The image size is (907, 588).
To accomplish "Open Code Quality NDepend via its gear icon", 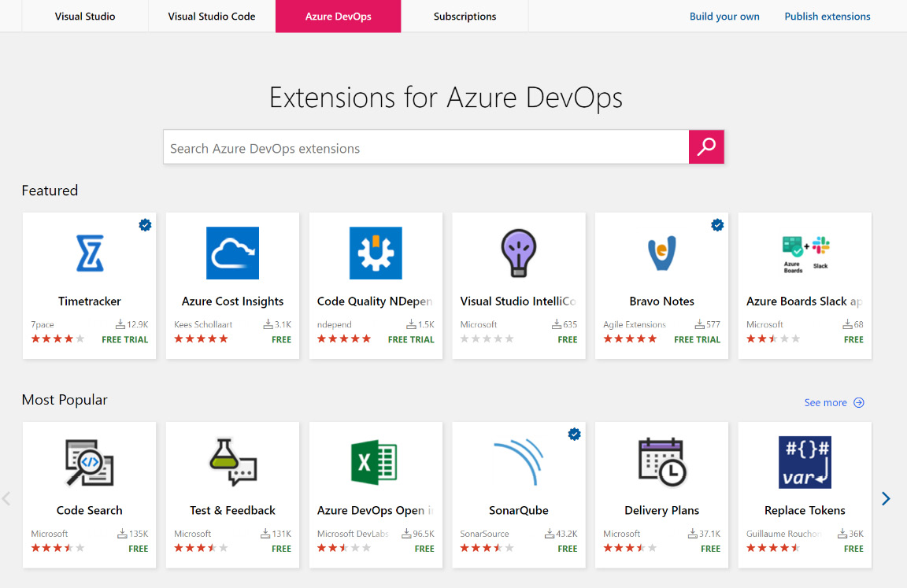I will pos(376,253).
